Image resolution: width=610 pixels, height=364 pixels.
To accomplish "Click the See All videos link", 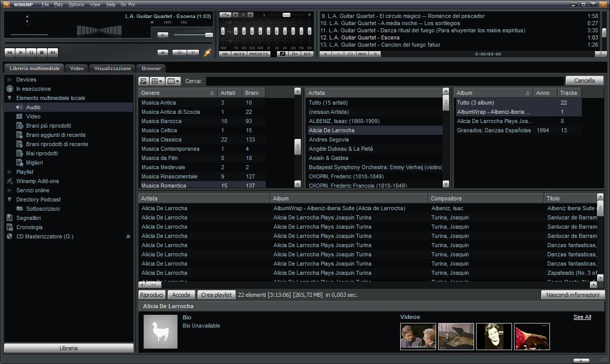I will coord(582,317).
